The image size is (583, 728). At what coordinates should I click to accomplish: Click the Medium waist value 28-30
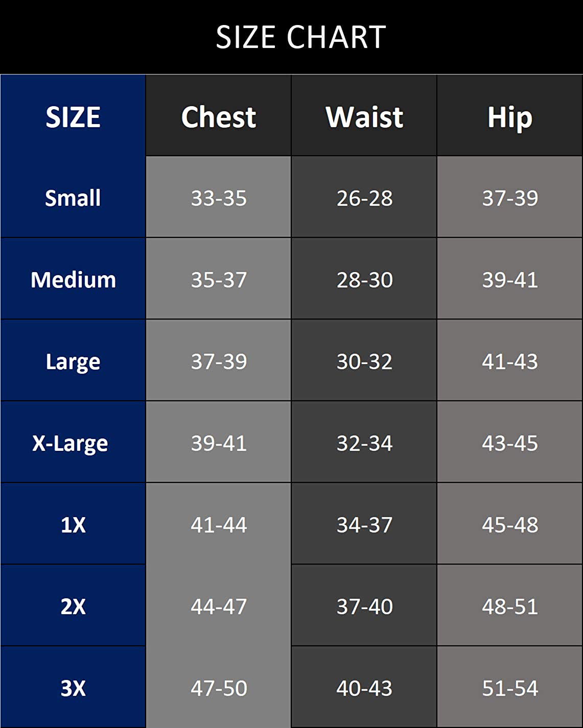coord(364,280)
